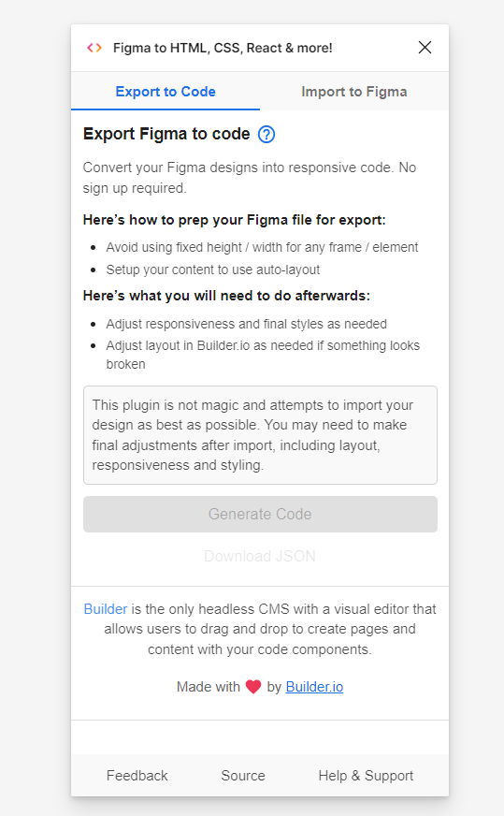Click the 'Figma to HTML, CSS, React & more!' title
Viewport: 504px width, 816px height.
click(x=223, y=48)
